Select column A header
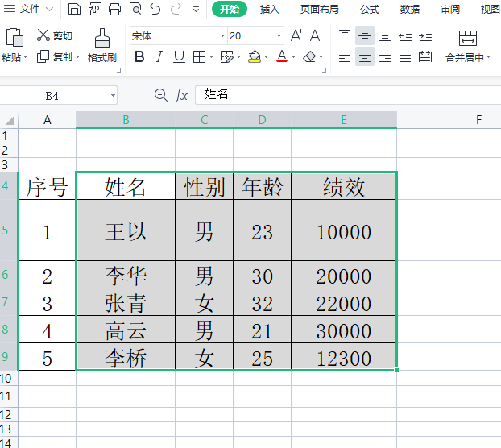Screen dimensions: 501x448 [x=47, y=120]
